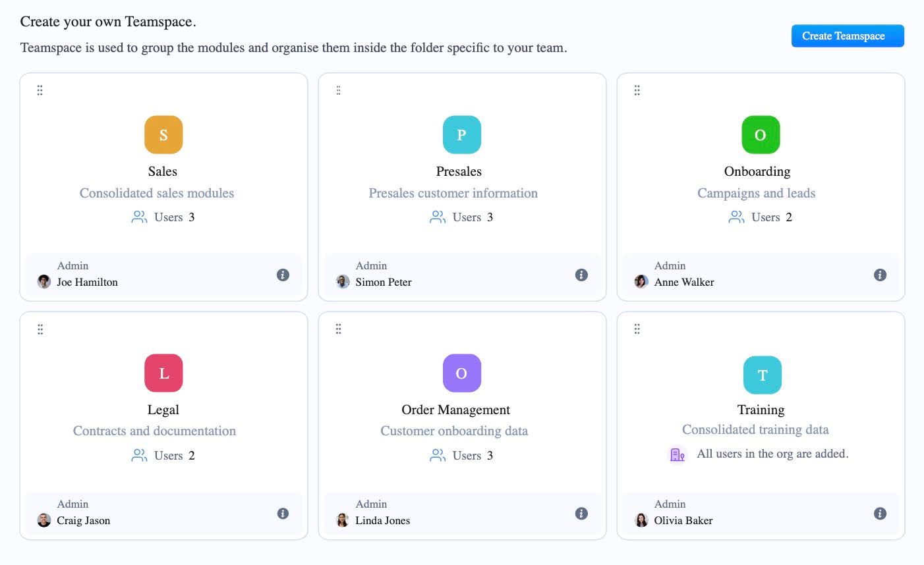Viewport: 924px width, 565px height.
Task: Click the orange Sales teamspace icon
Action: [163, 134]
